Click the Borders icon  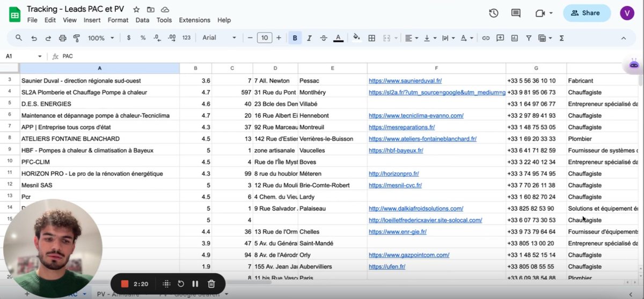371,38
